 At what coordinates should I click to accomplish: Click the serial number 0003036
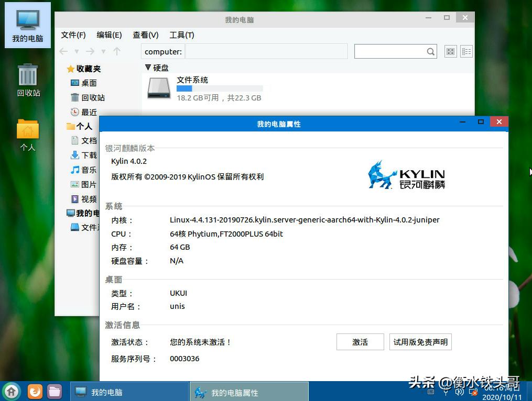pyautogui.click(x=184, y=359)
